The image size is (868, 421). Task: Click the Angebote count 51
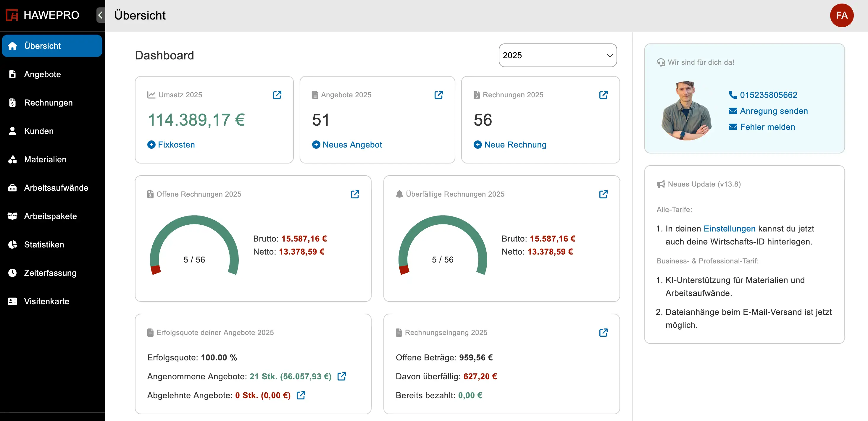pos(320,120)
